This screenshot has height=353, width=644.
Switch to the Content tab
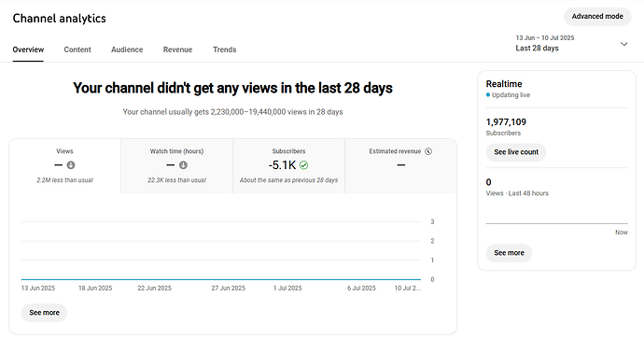click(x=77, y=49)
